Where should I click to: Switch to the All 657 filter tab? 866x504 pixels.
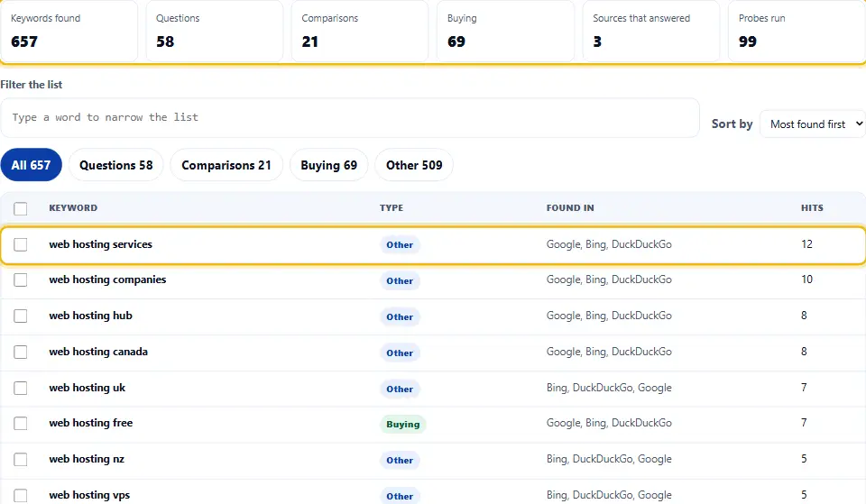pos(31,165)
